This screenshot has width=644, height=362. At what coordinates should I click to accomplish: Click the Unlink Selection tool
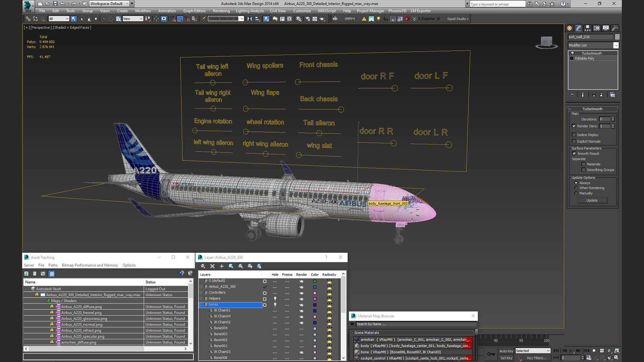click(x=36, y=19)
